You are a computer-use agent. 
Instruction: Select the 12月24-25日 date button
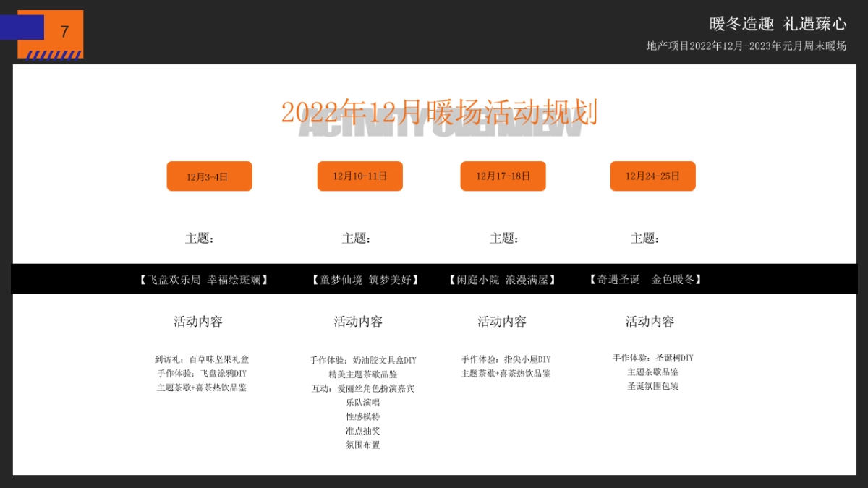(x=652, y=176)
